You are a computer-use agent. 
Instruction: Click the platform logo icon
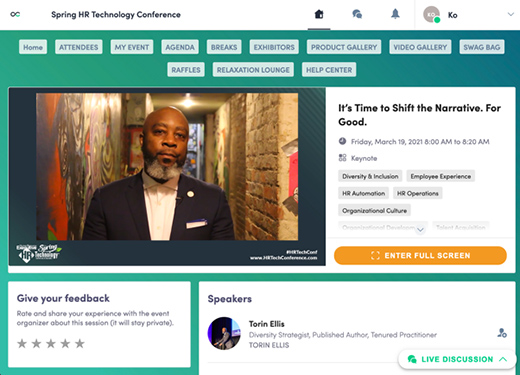pyautogui.click(x=15, y=14)
